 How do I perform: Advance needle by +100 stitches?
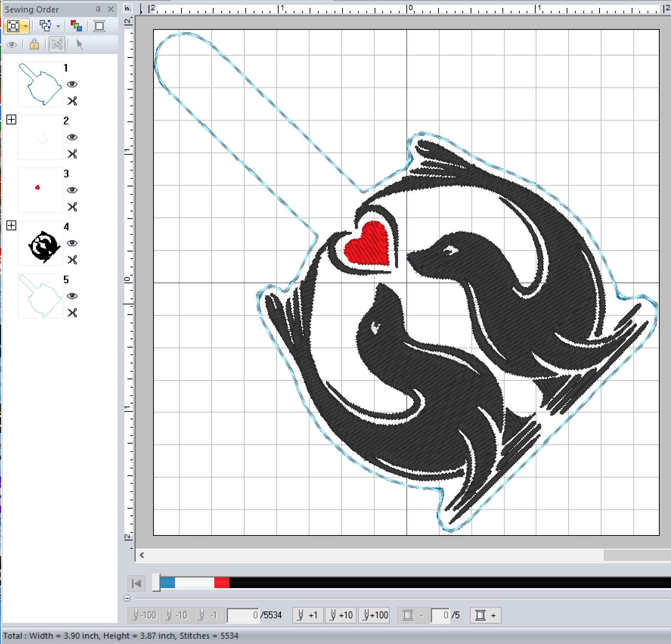coord(374,615)
